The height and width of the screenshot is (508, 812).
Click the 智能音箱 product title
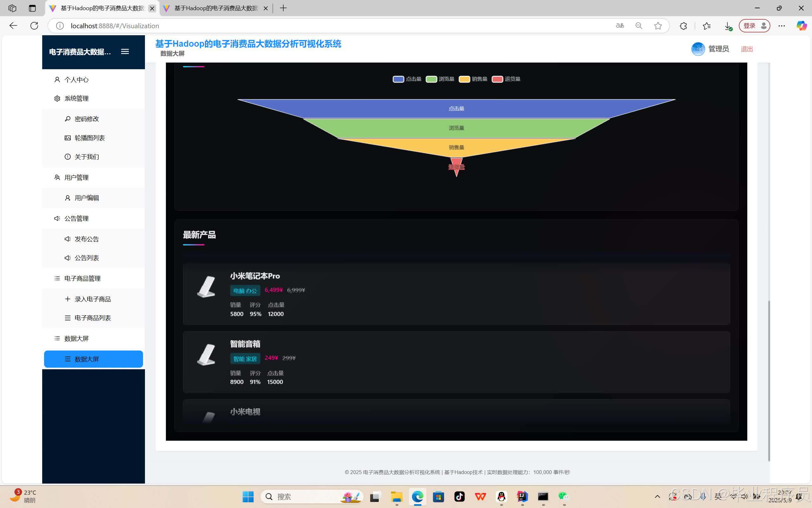[x=245, y=344]
